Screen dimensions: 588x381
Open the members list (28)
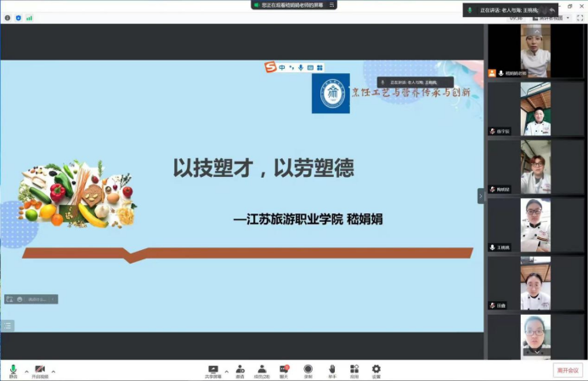coord(262,372)
